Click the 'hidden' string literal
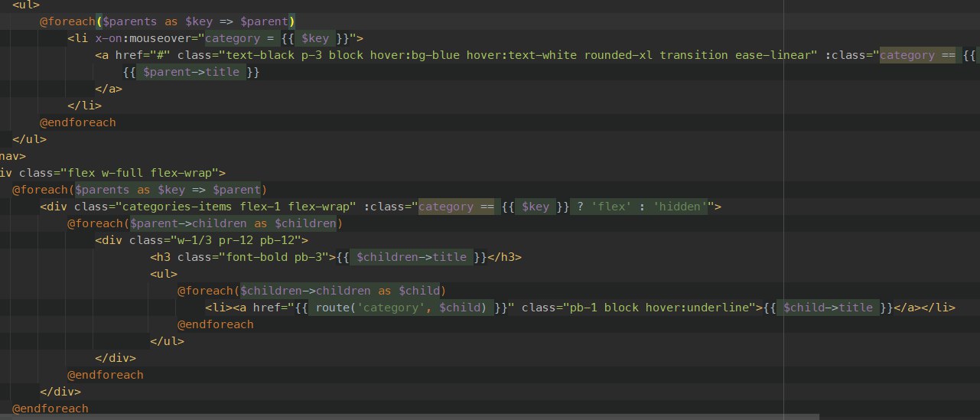The height and width of the screenshot is (420, 980). click(682, 207)
